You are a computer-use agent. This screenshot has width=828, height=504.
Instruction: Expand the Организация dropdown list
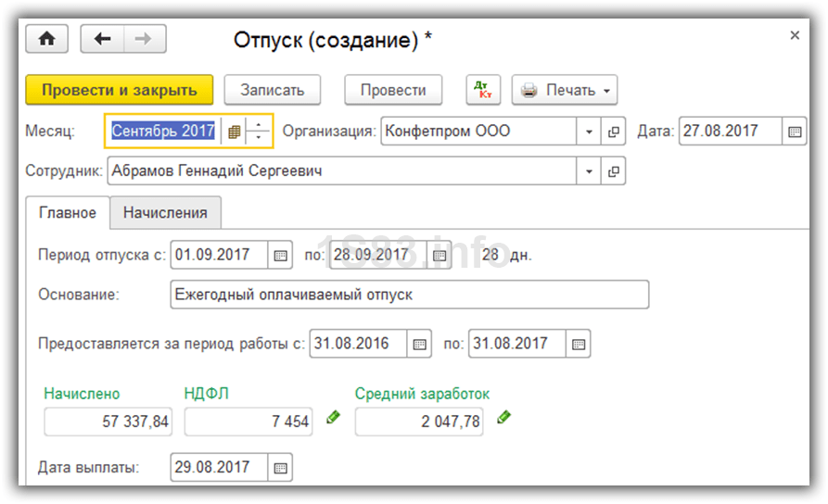(x=589, y=132)
